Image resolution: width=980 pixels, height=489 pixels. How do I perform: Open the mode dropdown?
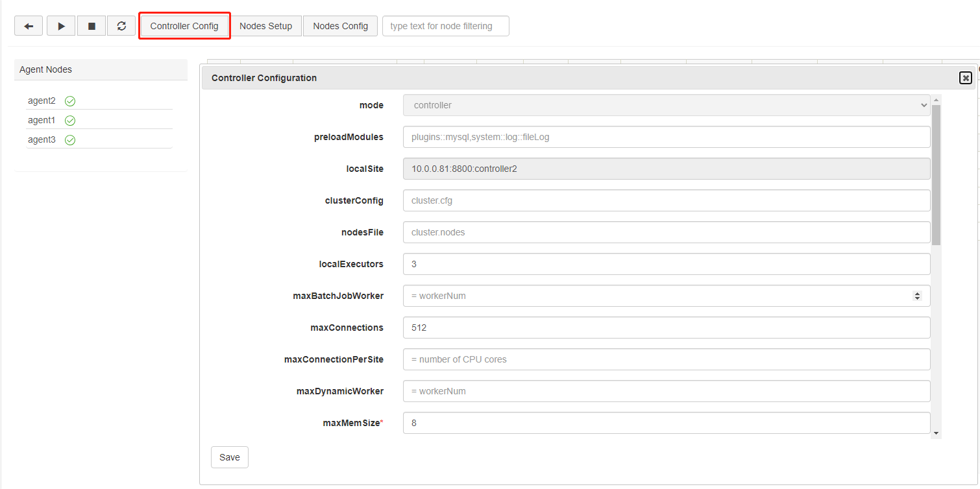click(x=666, y=105)
